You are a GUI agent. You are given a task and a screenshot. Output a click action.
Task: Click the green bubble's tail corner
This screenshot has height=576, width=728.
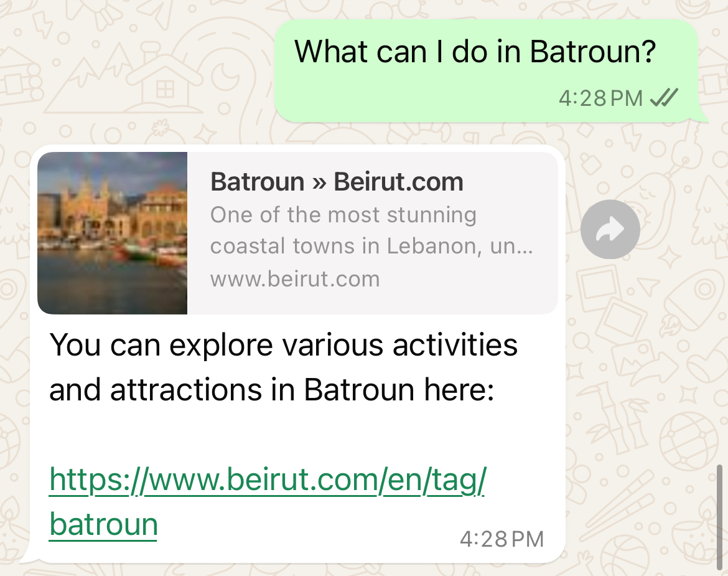tap(702, 116)
